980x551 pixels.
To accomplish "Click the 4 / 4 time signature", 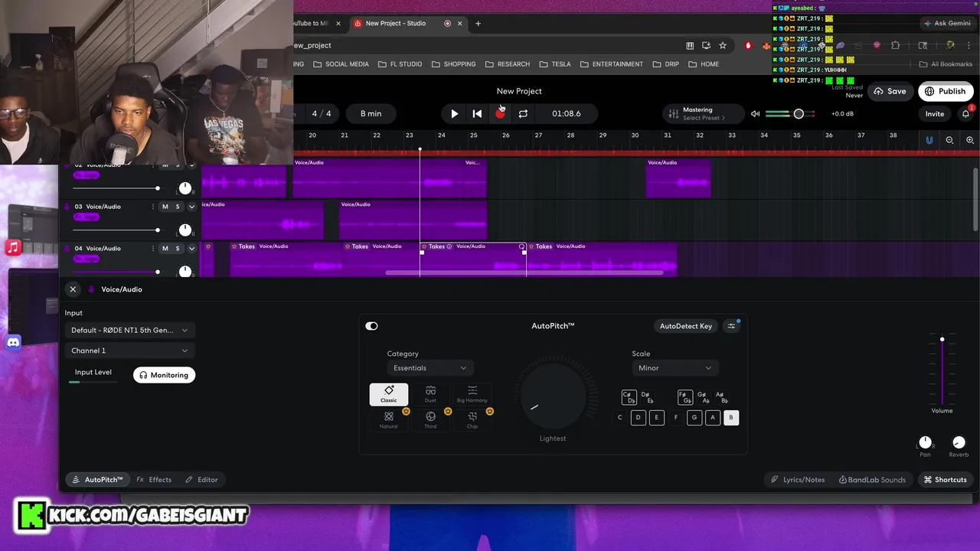I will point(322,113).
